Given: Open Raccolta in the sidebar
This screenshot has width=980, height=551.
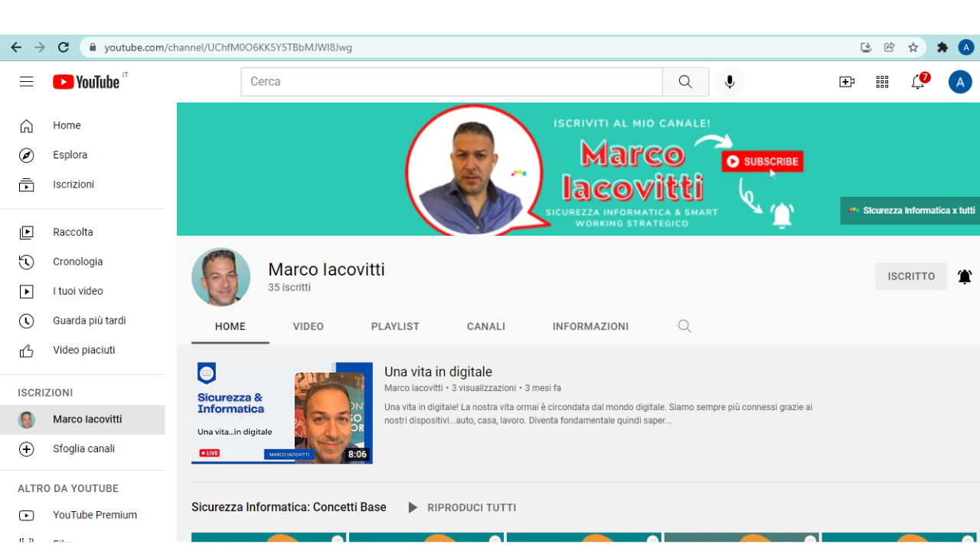Looking at the screenshot, I should coord(83,232).
